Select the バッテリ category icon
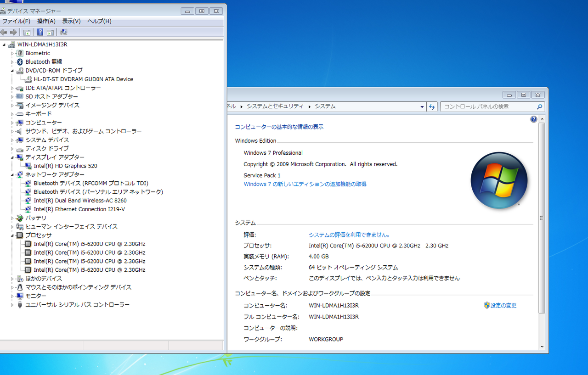Viewport: 588px width, 375px height. pyautogui.click(x=20, y=218)
